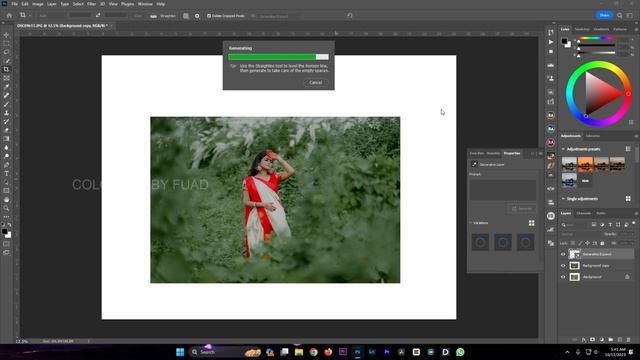Hide the Background layer
This screenshot has width=640, height=360.
[x=563, y=277]
